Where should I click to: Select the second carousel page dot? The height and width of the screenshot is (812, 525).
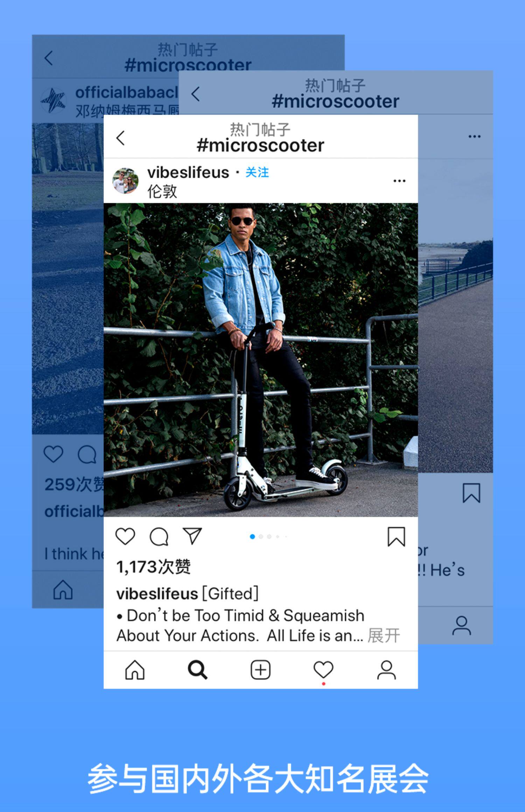[x=261, y=536]
